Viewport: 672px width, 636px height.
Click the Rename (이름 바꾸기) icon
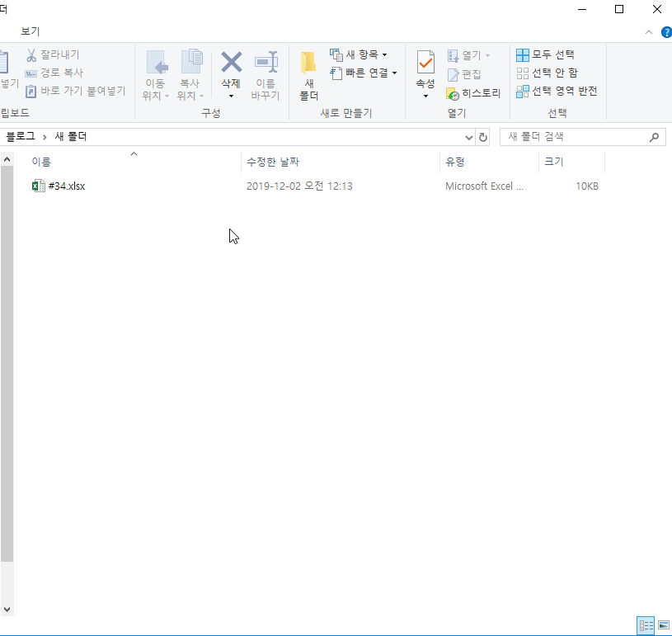266,62
